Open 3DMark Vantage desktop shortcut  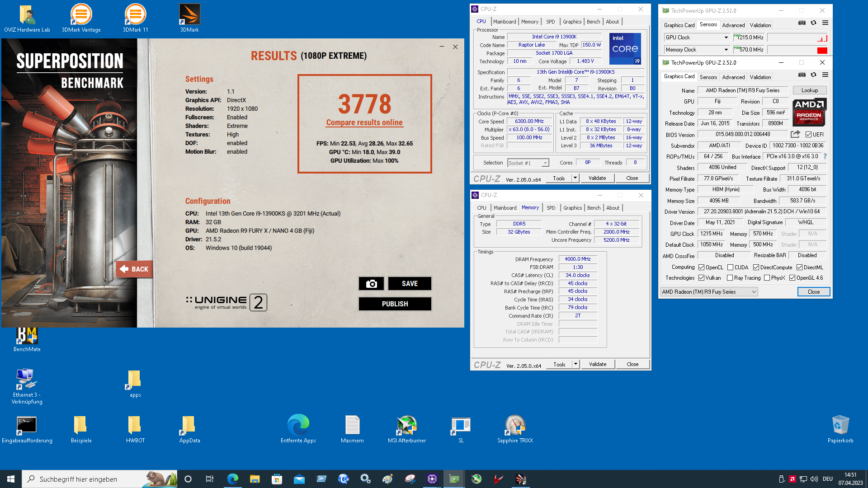point(81,19)
